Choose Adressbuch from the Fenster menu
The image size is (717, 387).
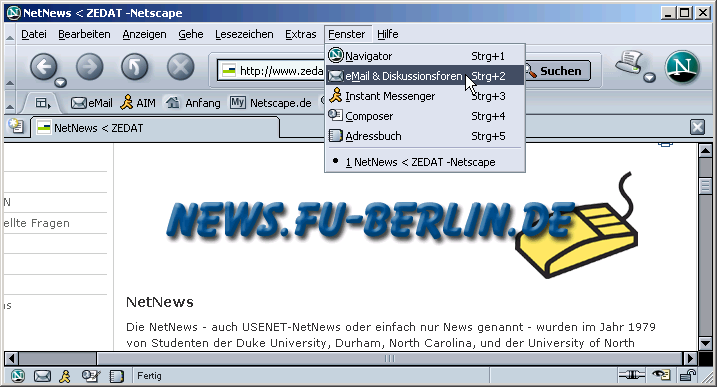click(425, 136)
